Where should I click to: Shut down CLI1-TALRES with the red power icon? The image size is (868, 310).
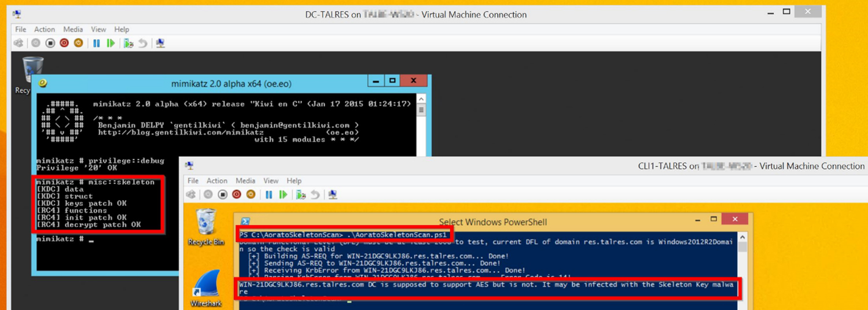237,194
